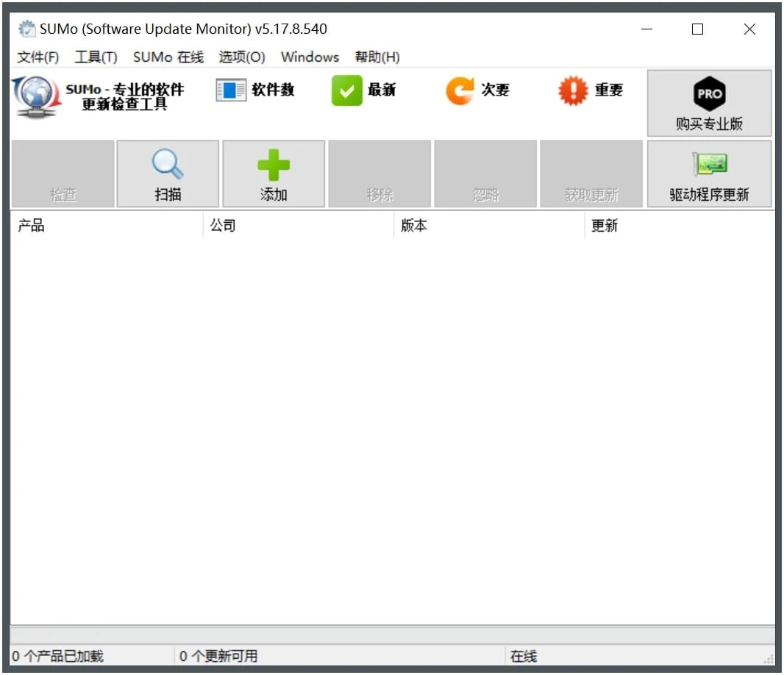Sort list by Company (公司) column header
The image size is (784, 675).
pyautogui.click(x=298, y=226)
